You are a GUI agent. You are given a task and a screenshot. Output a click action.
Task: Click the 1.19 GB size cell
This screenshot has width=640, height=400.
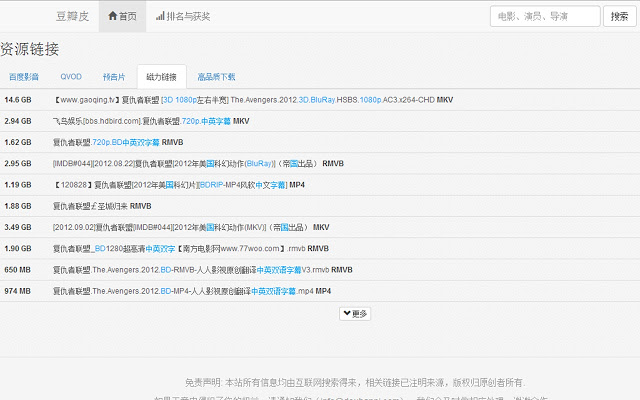(x=18, y=185)
